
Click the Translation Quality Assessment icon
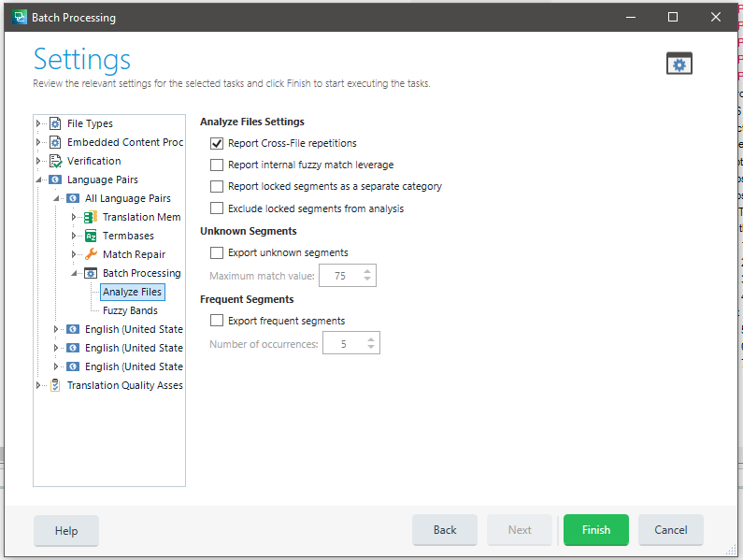pyautogui.click(x=55, y=385)
